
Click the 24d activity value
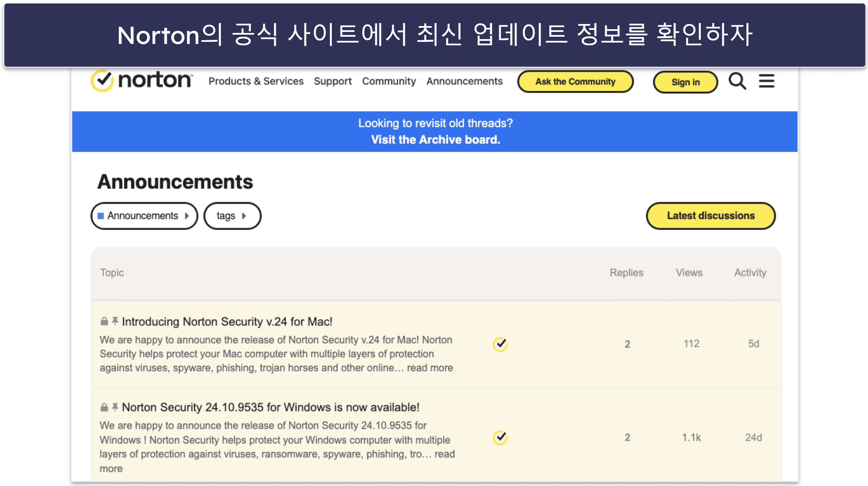pos(753,438)
